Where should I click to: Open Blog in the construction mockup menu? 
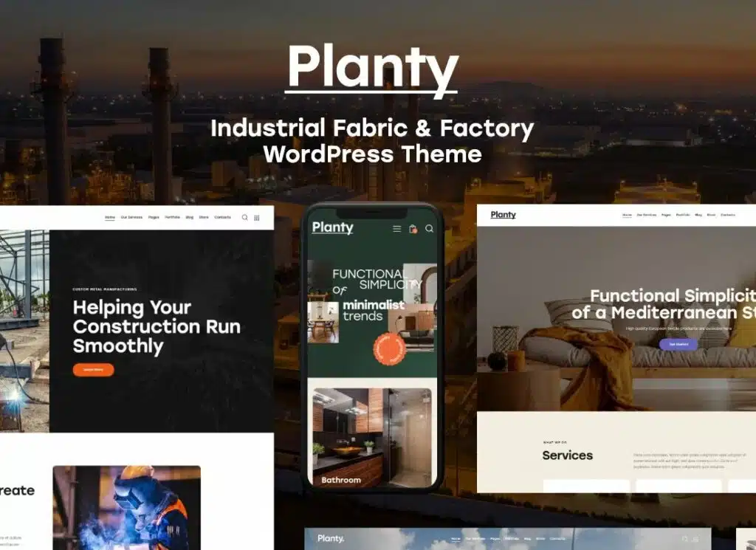tap(190, 217)
